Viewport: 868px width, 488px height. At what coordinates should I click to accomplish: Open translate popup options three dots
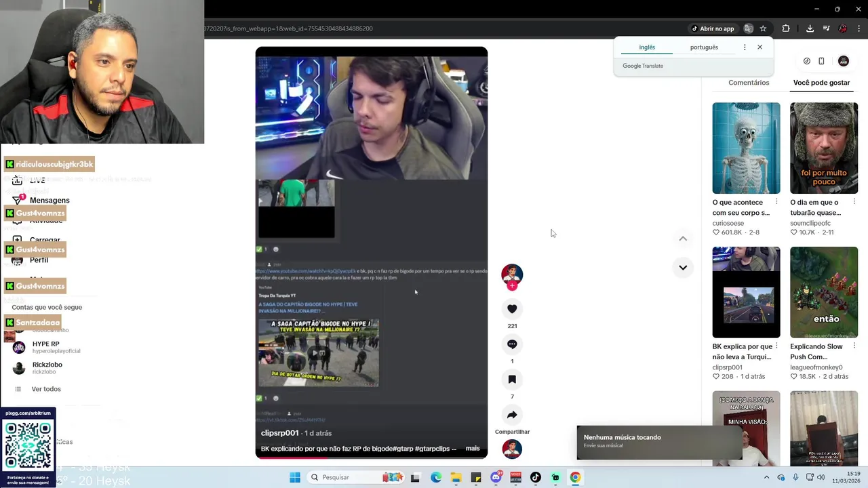pyautogui.click(x=745, y=47)
